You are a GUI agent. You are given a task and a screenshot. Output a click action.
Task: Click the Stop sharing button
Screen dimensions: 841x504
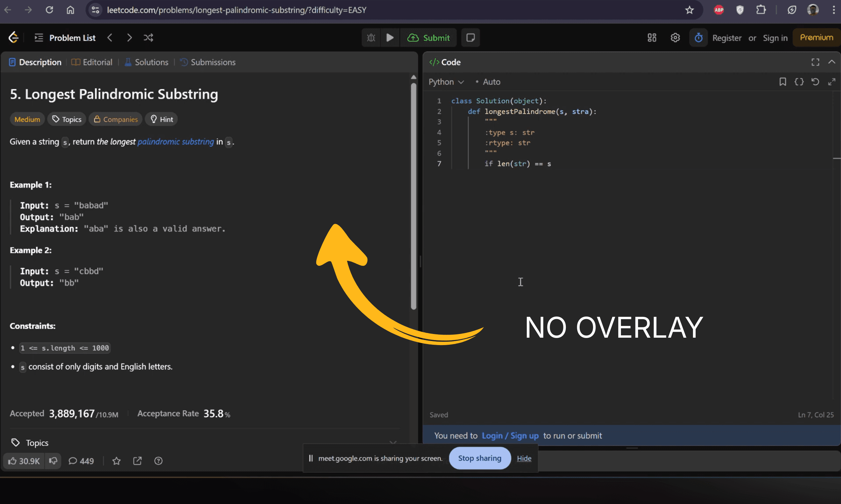[x=480, y=458]
